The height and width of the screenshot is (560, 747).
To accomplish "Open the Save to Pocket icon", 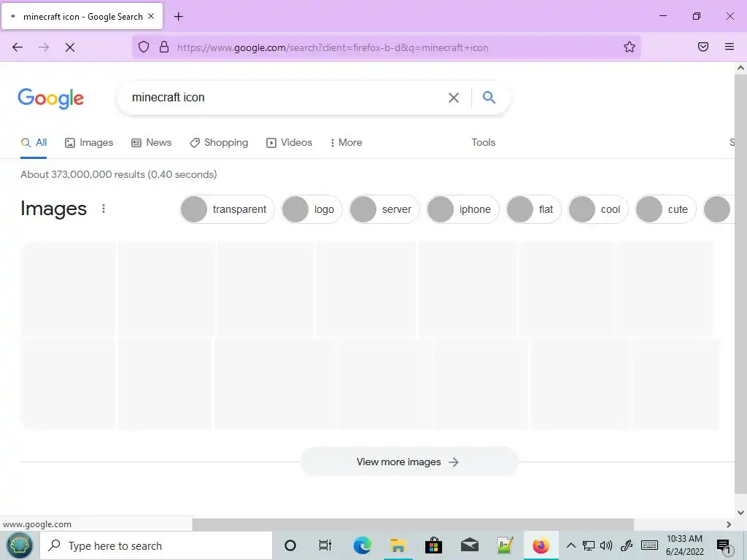I will coord(703,47).
